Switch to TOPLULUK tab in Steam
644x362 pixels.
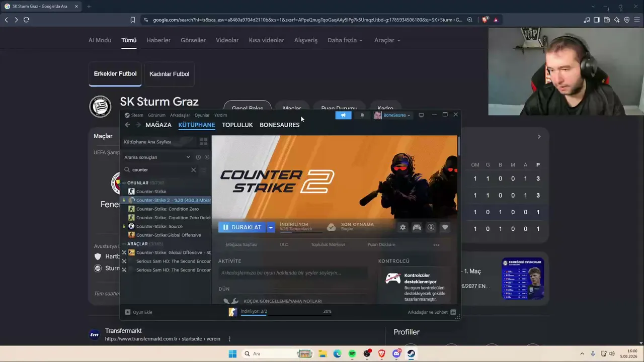(237, 125)
